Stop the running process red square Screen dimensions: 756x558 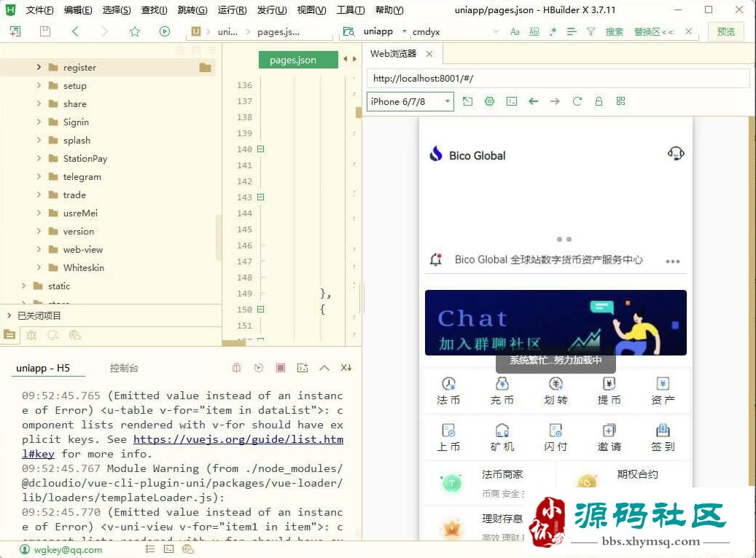(x=281, y=368)
